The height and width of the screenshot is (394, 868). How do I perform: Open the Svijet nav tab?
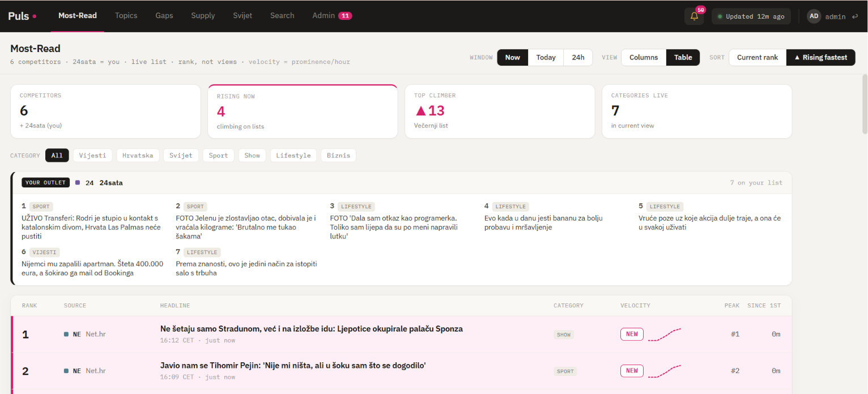(x=242, y=16)
